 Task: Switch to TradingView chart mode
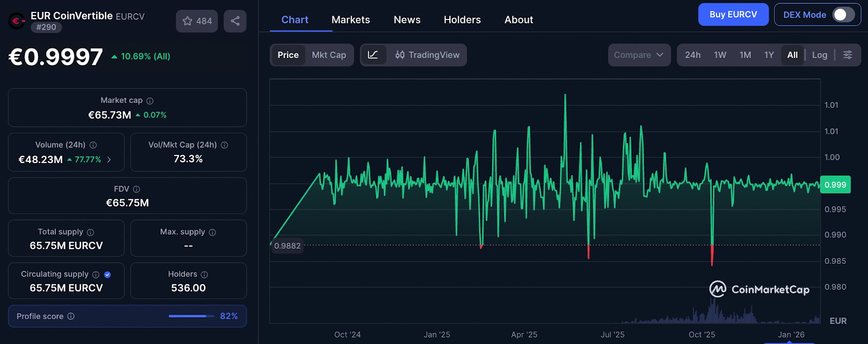pyautogui.click(x=427, y=55)
